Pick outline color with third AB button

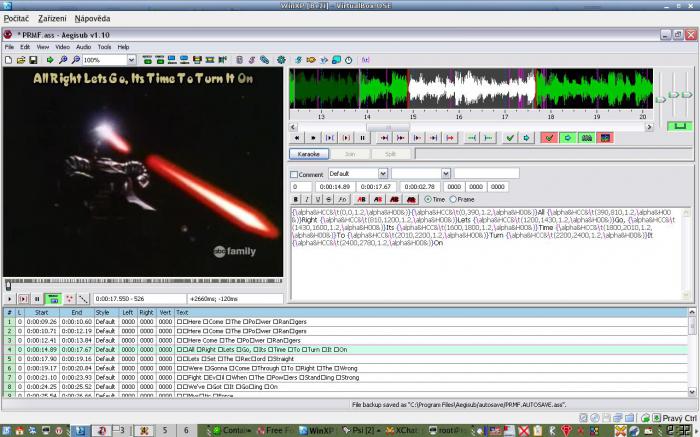pos(394,200)
